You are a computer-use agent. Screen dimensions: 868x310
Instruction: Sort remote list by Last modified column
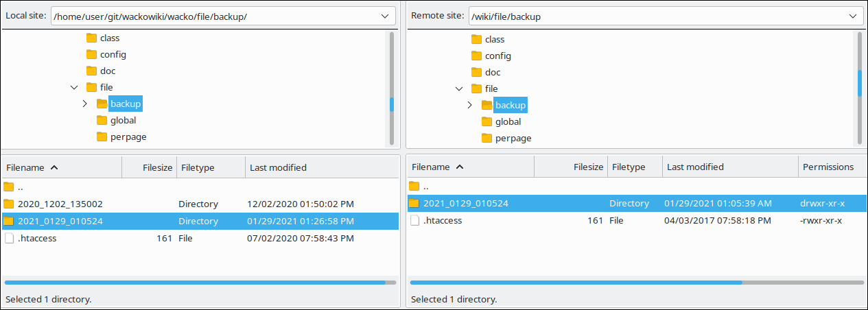(x=695, y=167)
